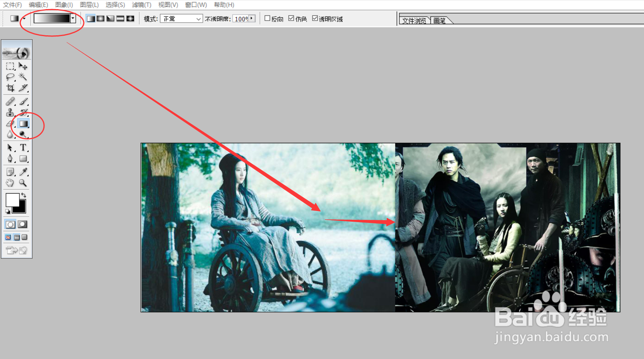Switch to Standard edit mode
The image size is (644, 359).
click(x=10, y=224)
